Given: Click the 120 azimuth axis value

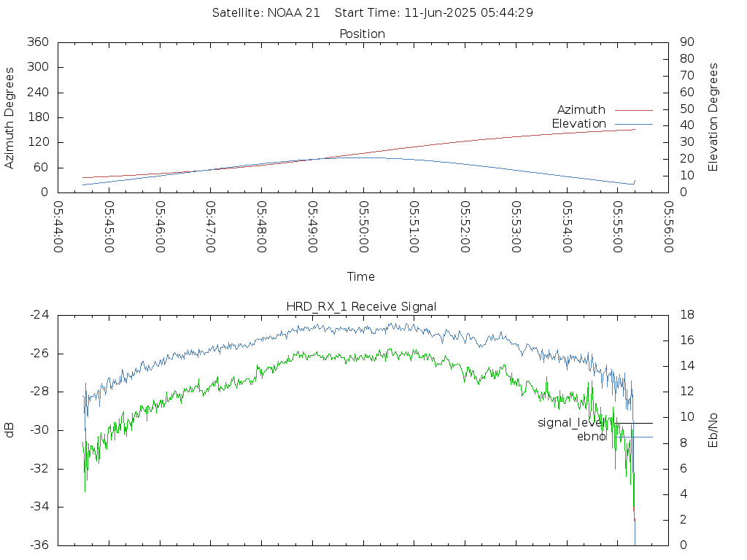Looking at the screenshot, I should coord(38,142).
